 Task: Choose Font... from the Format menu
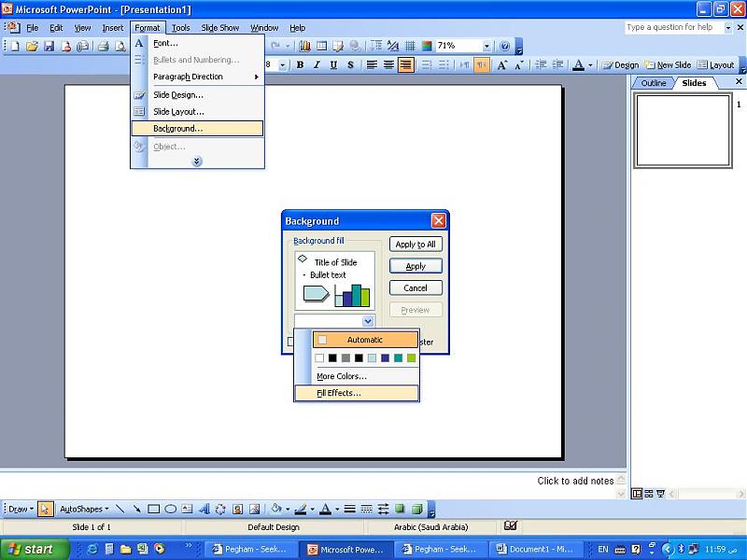[x=197, y=43]
